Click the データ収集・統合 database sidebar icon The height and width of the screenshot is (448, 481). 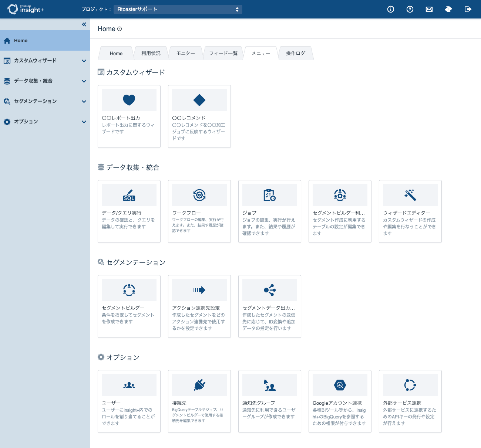pyautogui.click(x=7, y=81)
